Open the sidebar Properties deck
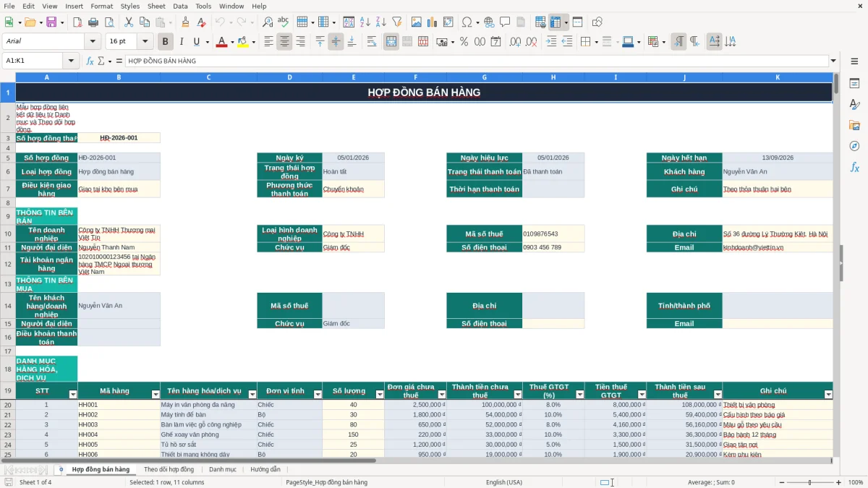The height and width of the screenshot is (488, 868). (x=854, y=84)
